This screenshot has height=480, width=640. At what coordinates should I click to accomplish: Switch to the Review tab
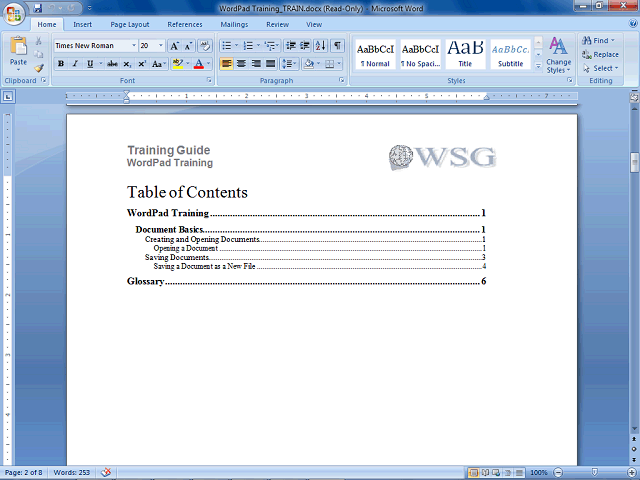coord(278,24)
